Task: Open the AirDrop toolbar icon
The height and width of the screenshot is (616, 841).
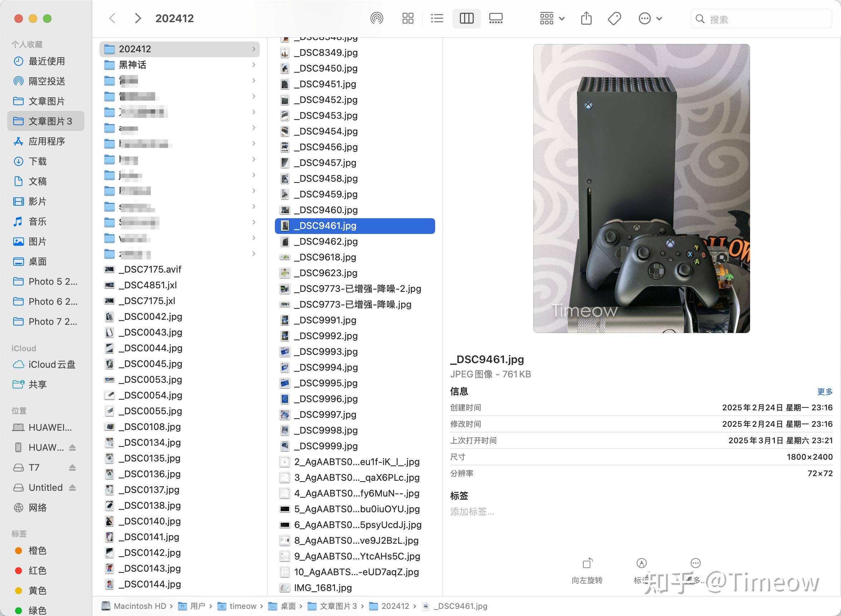Action: click(x=378, y=18)
